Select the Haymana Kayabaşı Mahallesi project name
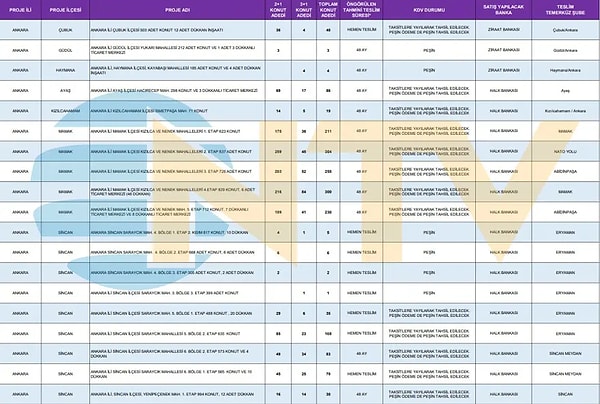This screenshot has height=404, width=600. (x=176, y=70)
